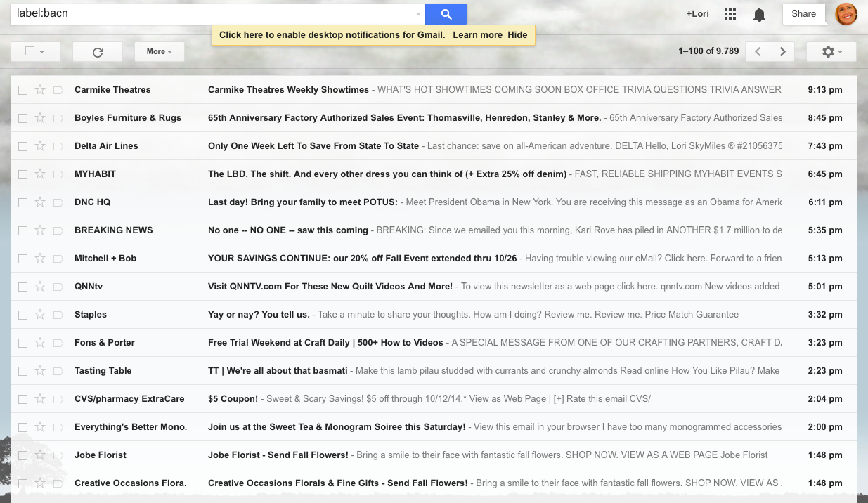This screenshot has height=503, width=868.
Task: Star the DNC HQ email
Action: point(40,202)
